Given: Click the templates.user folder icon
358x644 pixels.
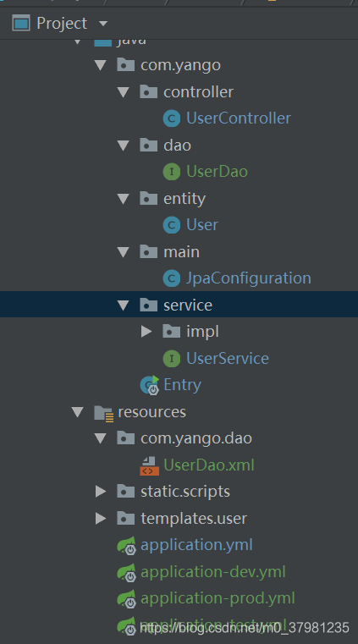Looking at the screenshot, I should tap(125, 518).
